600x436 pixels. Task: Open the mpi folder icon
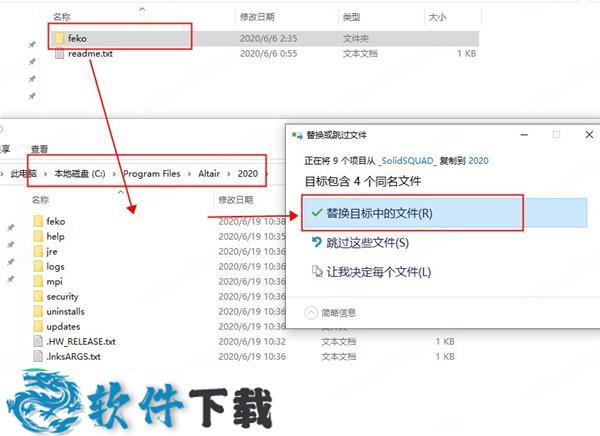click(38, 281)
